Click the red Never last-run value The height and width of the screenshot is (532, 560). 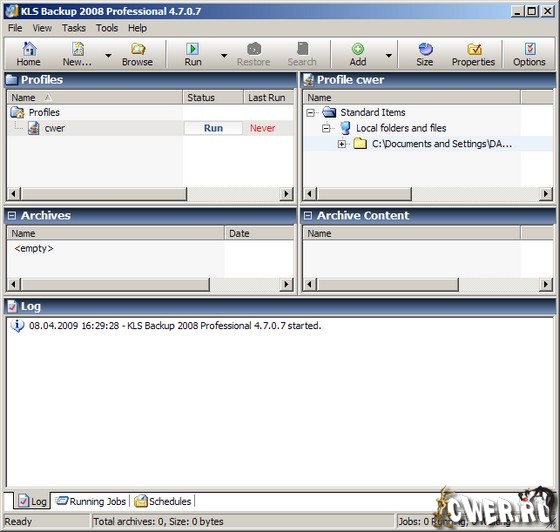[262, 128]
